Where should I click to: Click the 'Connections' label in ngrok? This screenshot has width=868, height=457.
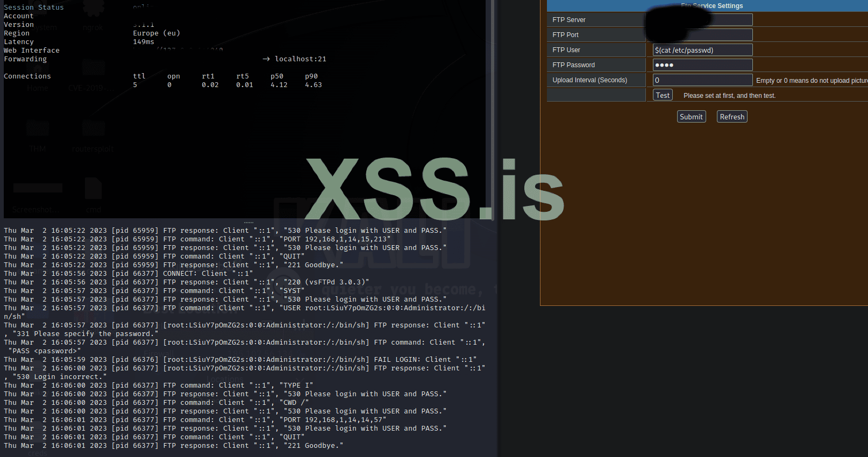coord(27,76)
